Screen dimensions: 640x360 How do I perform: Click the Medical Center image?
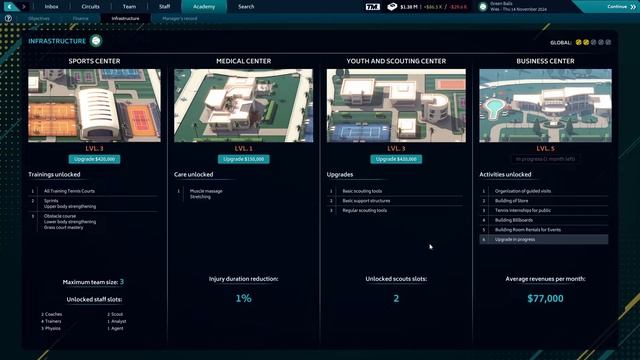pyautogui.click(x=243, y=105)
